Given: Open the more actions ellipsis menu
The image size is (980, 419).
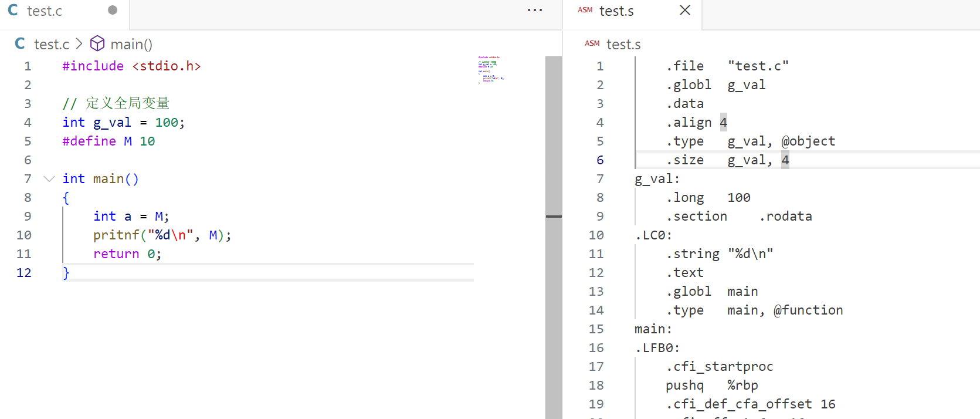Looking at the screenshot, I should point(534,11).
